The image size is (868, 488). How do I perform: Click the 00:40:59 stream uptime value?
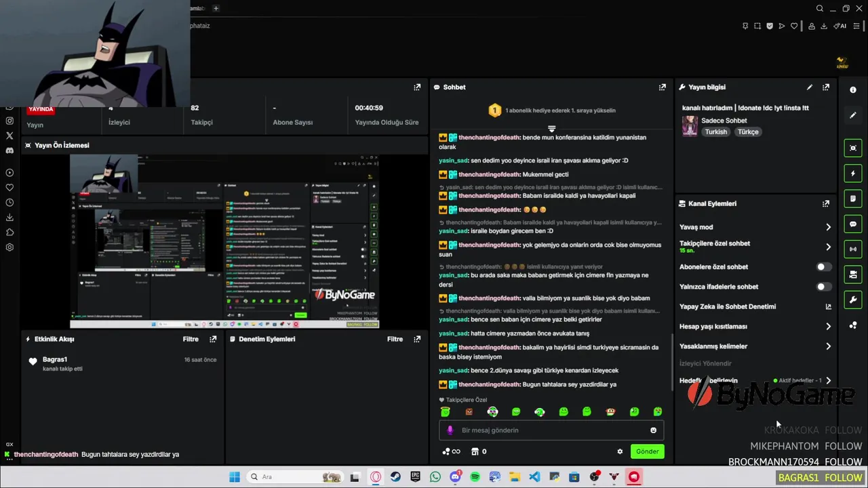click(369, 108)
